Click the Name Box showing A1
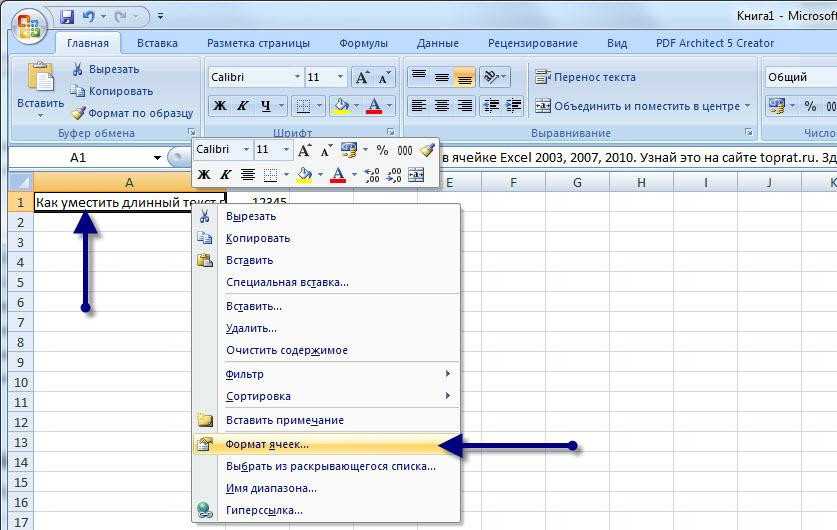837x530 pixels. click(78, 157)
